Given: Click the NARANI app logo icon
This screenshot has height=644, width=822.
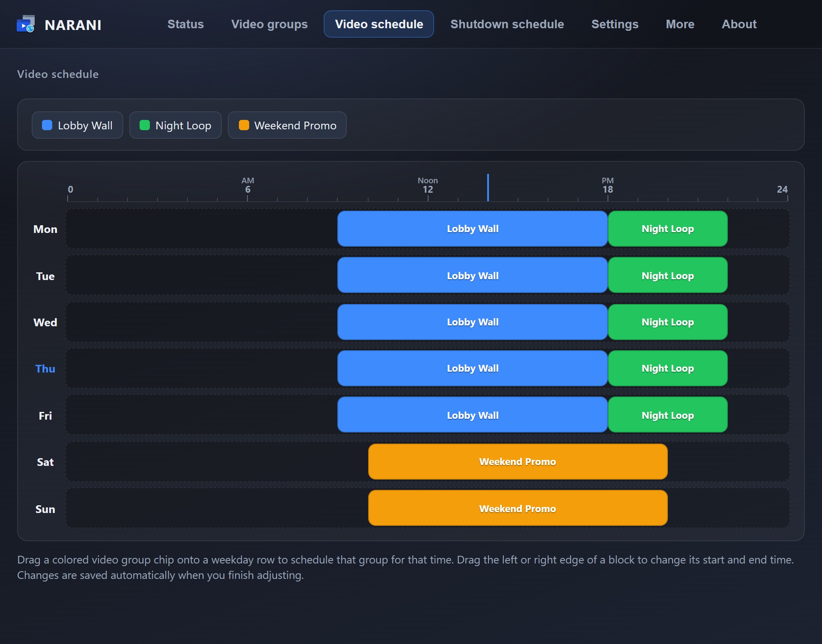Looking at the screenshot, I should pos(26,24).
